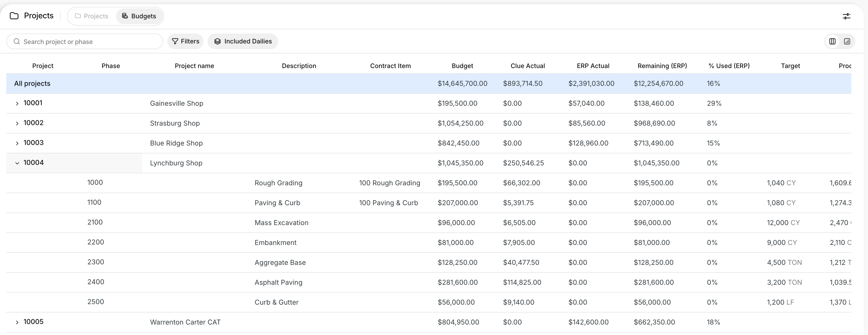
Task: Click the Included Dailies button
Action: click(x=243, y=41)
